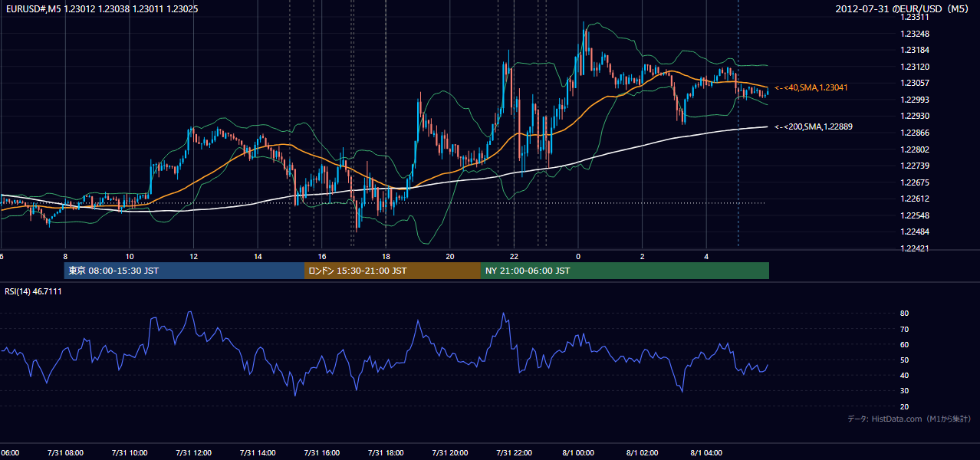Click price axis value 1.22548
This screenshot has height=460, width=980.
[915, 215]
